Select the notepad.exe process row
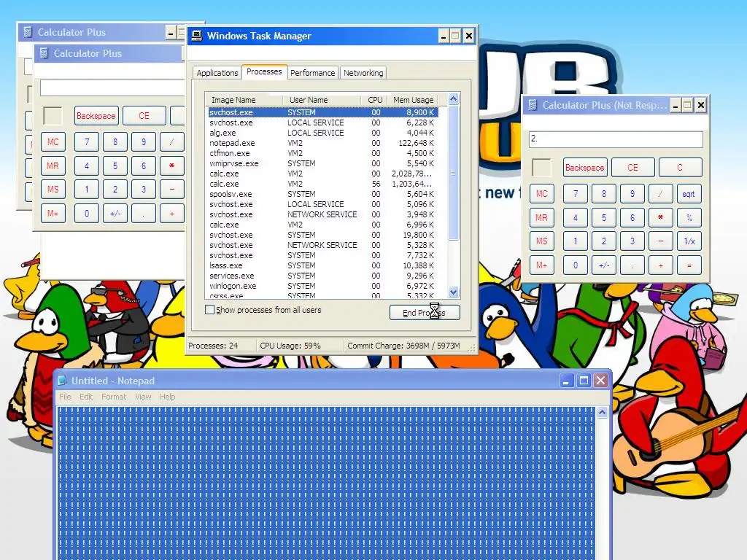 click(322, 143)
